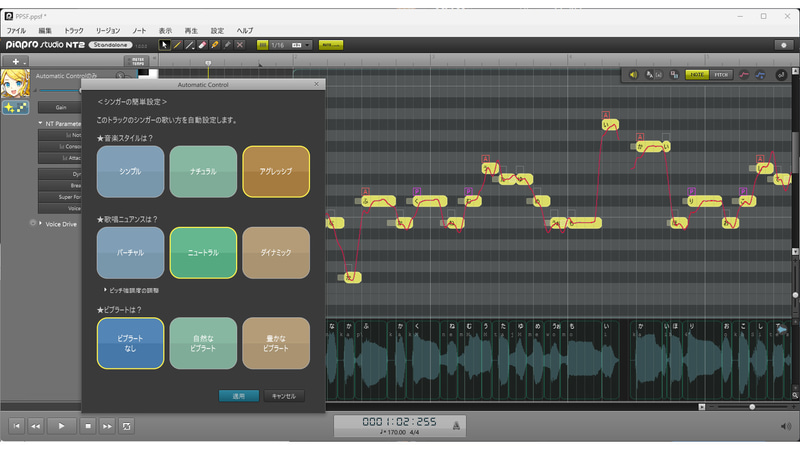
Task: Click the overlapping color squares icon
Action: coord(674,75)
